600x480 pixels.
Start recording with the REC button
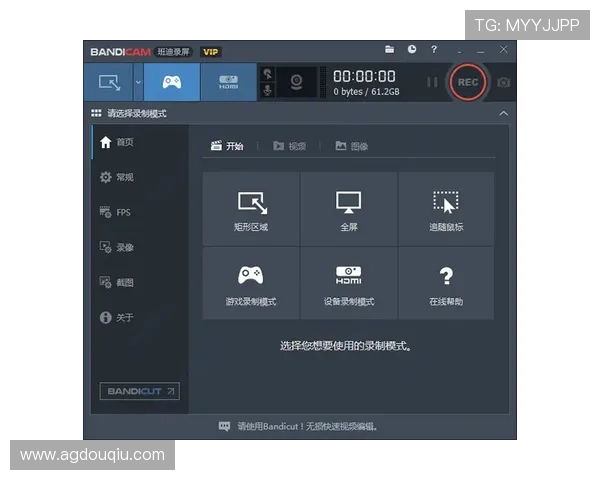click(468, 82)
